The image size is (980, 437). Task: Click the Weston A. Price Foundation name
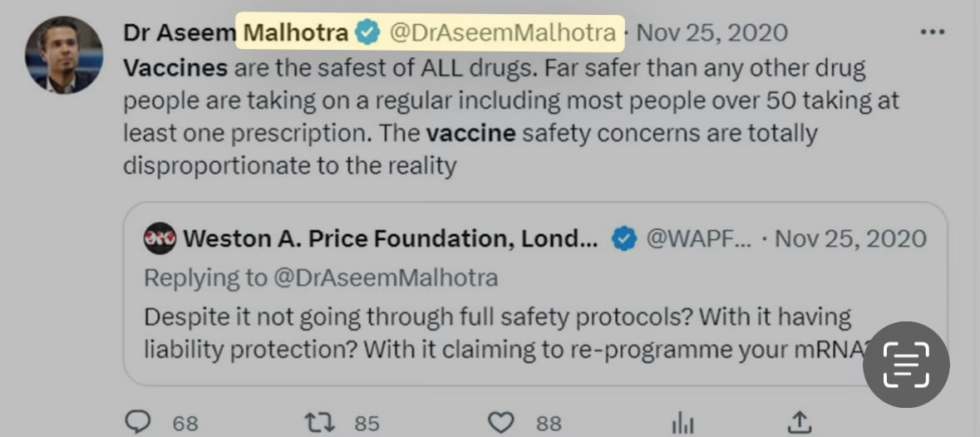[390, 239]
